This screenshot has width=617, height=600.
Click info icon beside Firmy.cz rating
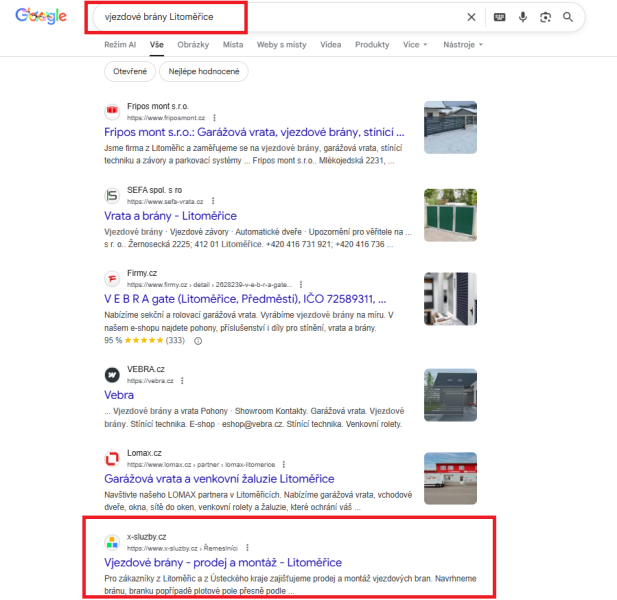point(197,340)
